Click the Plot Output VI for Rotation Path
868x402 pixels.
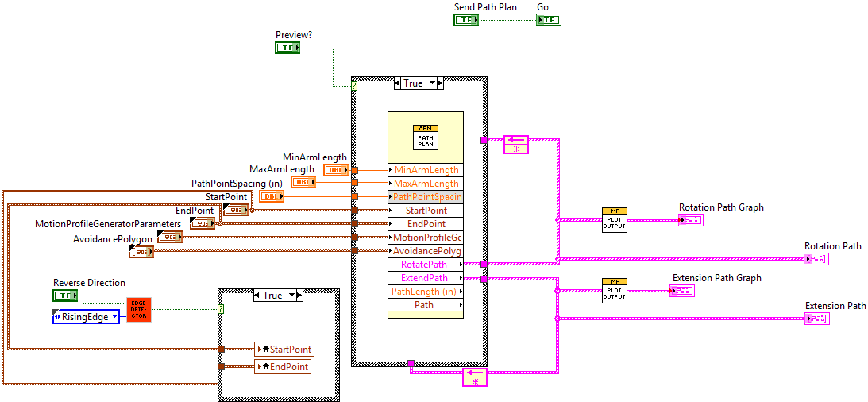click(x=614, y=220)
